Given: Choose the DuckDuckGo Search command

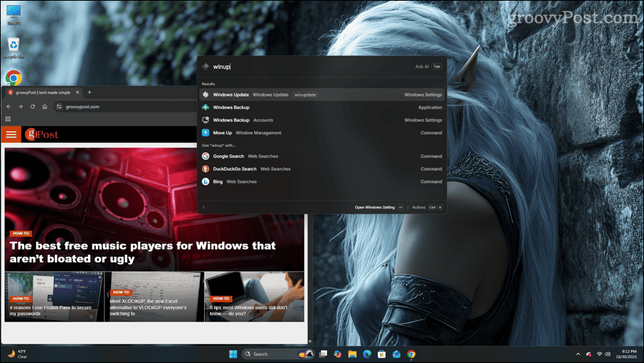Looking at the screenshot, I should (x=322, y=168).
